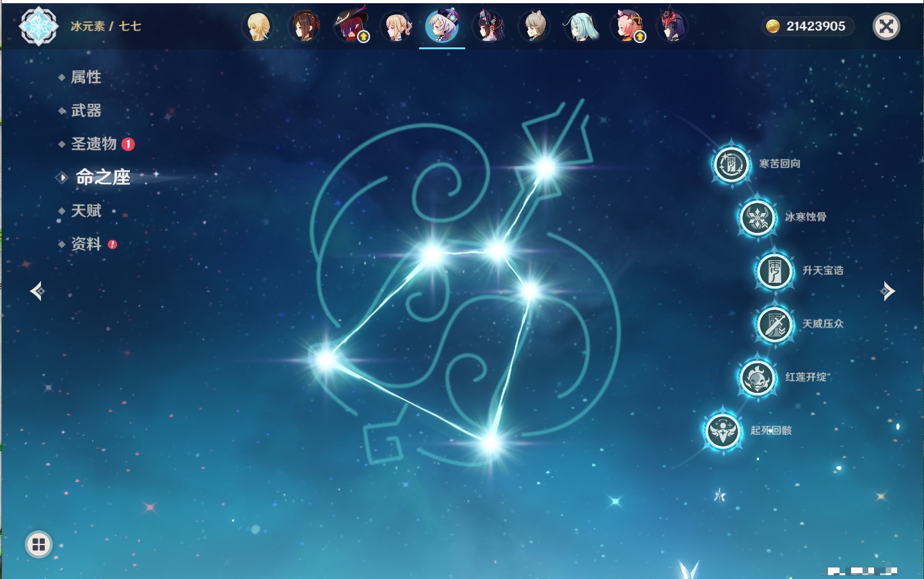Screen dimensions: 924x579
Task: Open the 冰寒蚀骨 constellation icon
Action: click(x=757, y=218)
